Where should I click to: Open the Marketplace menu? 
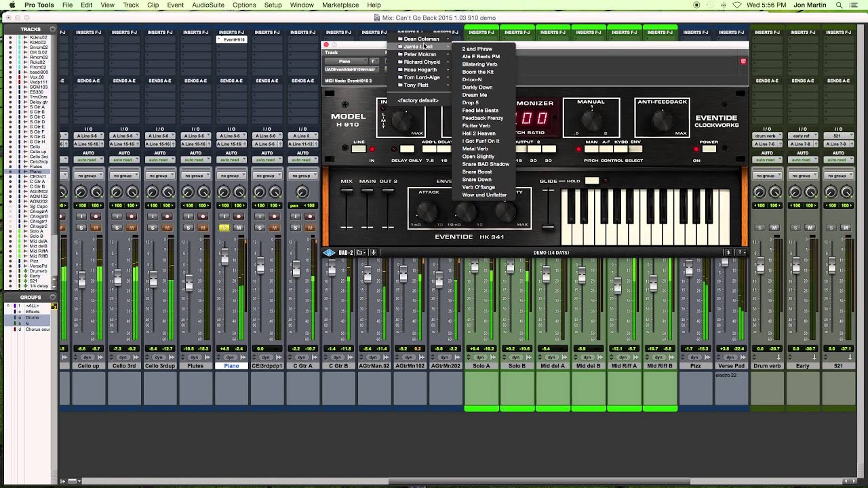click(x=340, y=5)
